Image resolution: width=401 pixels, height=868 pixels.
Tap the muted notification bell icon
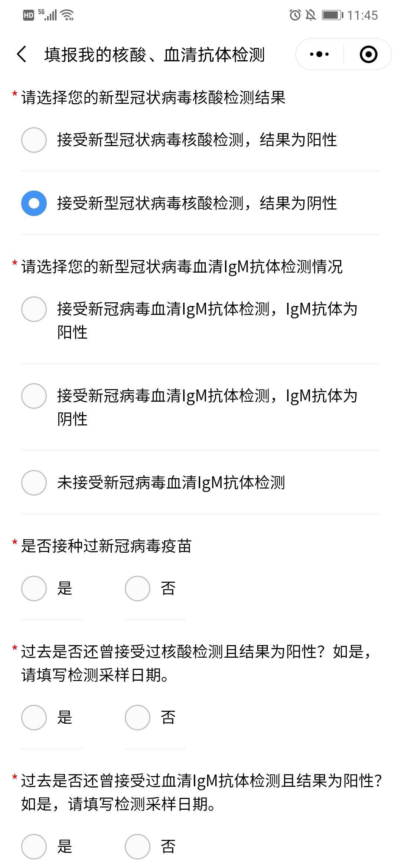click(310, 15)
